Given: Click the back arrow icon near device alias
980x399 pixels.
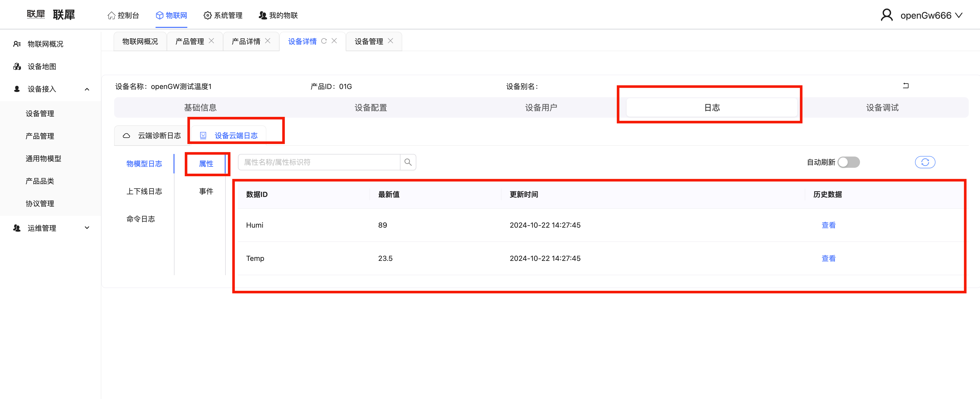Looking at the screenshot, I should pos(906,86).
